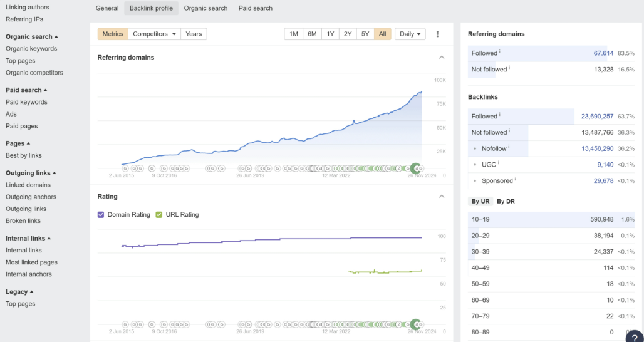
Task: Collapse the Referring domains chart section
Action: [442, 58]
